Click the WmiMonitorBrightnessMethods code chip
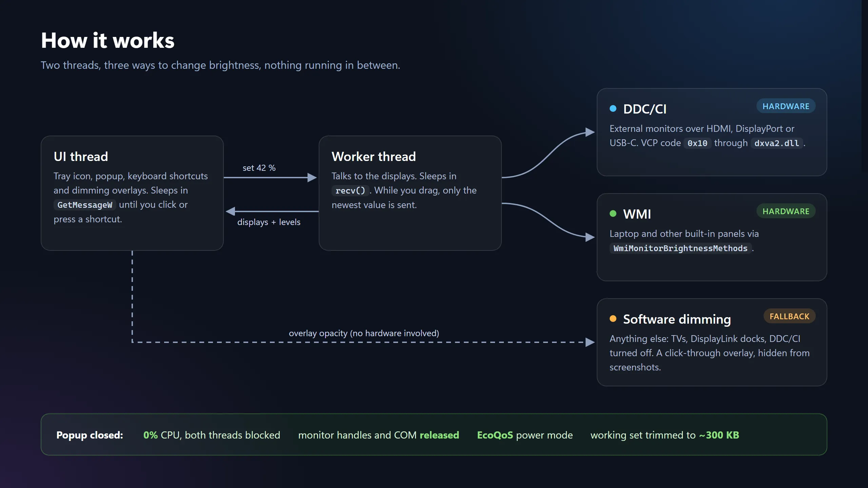The width and height of the screenshot is (868, 488). click(680, 248)
